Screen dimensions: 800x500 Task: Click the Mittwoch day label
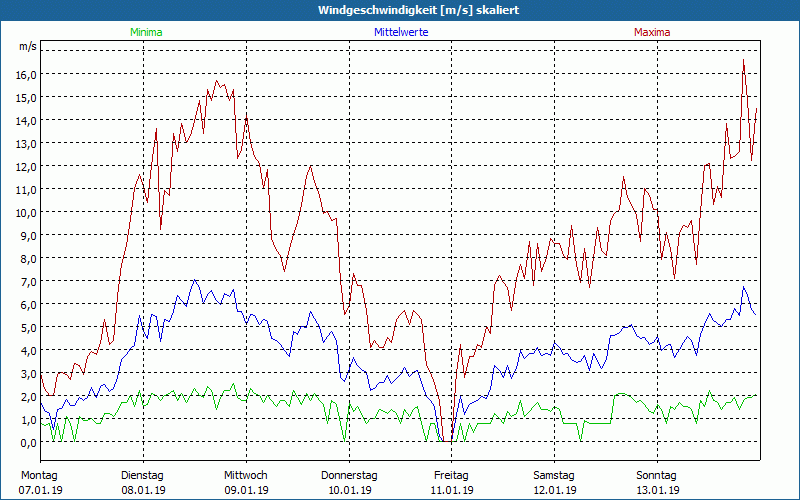click(x=246, y=476)
